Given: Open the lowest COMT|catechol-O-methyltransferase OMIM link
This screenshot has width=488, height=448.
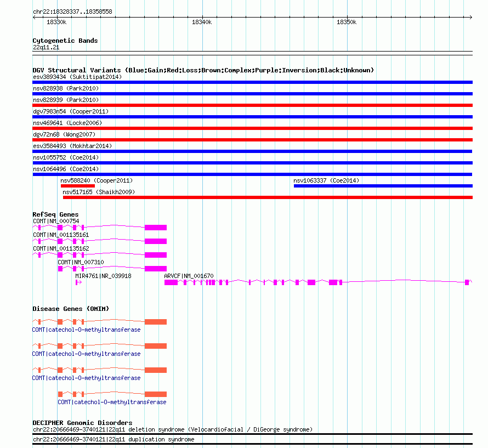Looking at the screenshot, I should click(112, 402).
